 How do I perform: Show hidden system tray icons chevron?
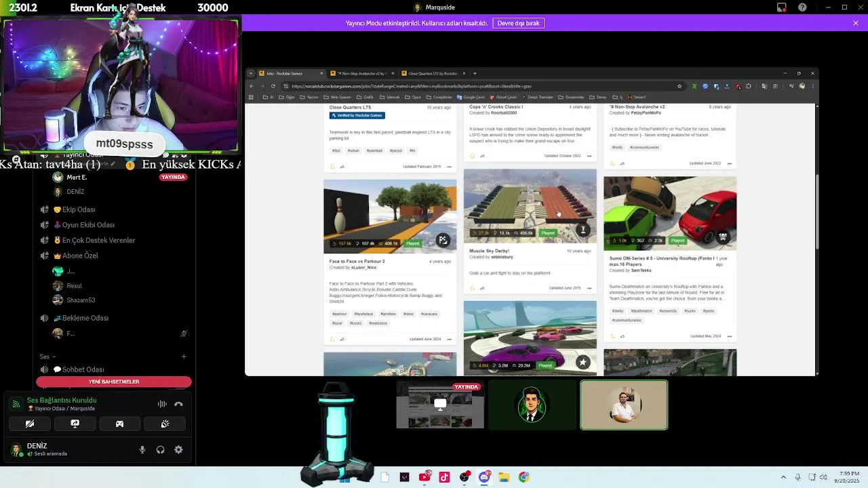click(783, 477)
